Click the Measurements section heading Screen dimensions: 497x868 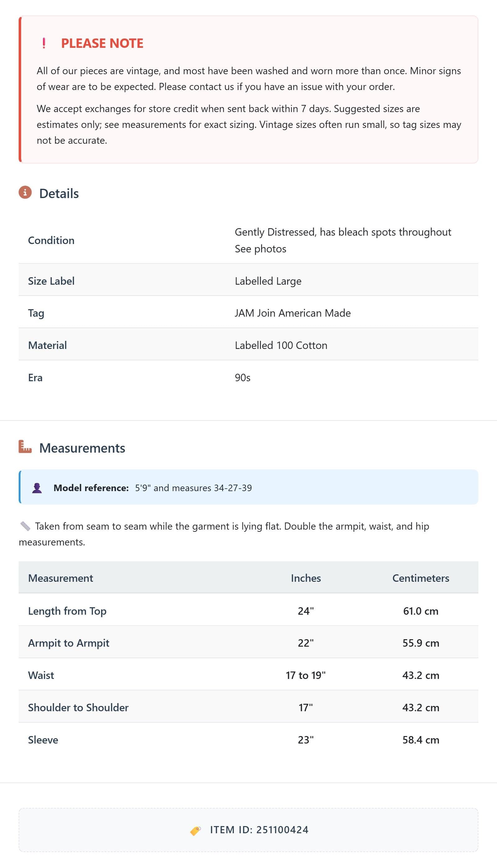[x=82, y=448]
